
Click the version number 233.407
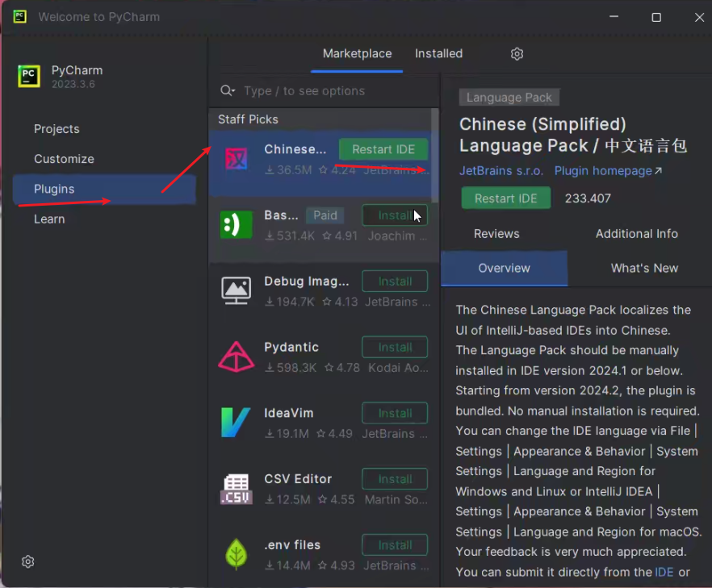[588, 198]
